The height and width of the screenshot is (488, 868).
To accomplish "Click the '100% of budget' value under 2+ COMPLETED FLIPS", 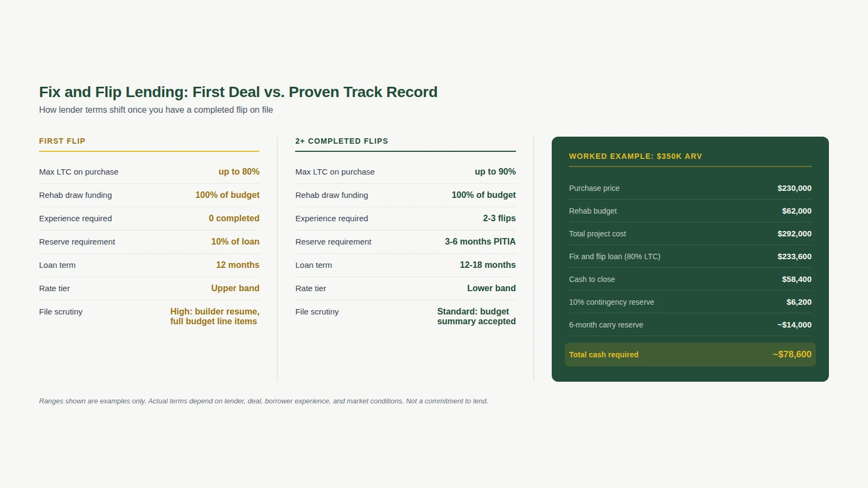I will (x=483, y=195).
